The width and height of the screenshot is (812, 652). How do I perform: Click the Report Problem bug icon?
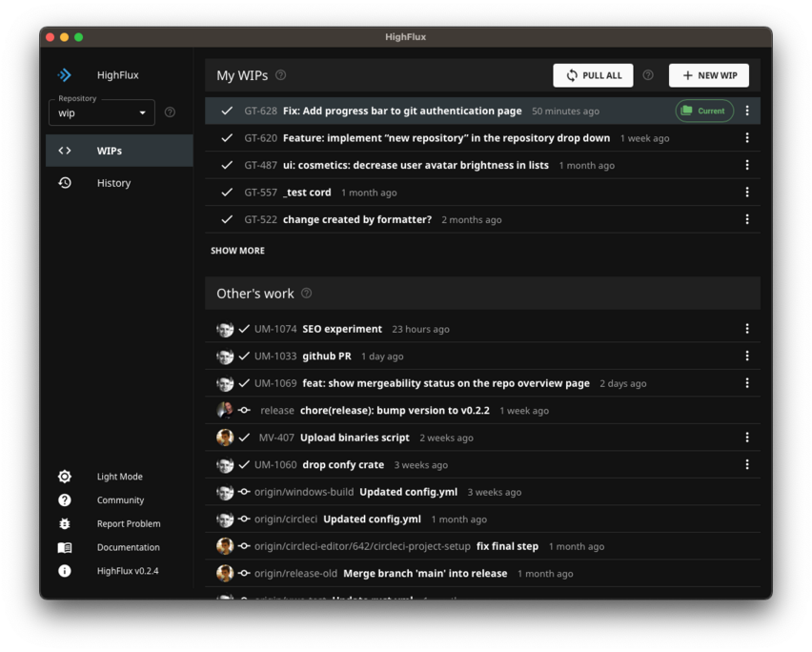point(64,523)
